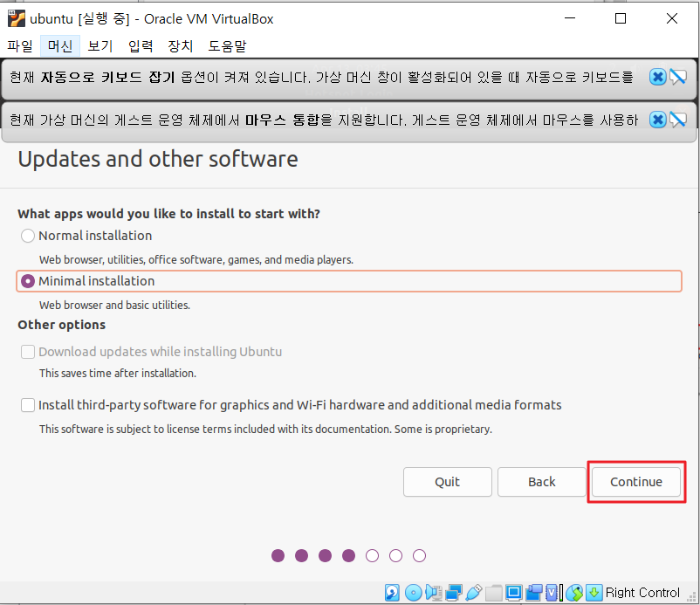This screenshot has width=700, height=605.
Task: Click the Right Control host key label
Action: [642, 593]
